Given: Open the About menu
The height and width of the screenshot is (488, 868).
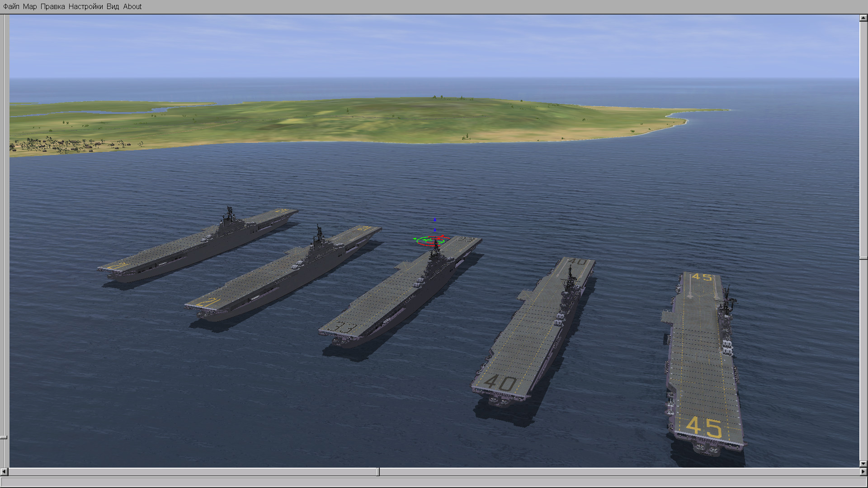Looking at the screenshot, I should coord(132,6).
